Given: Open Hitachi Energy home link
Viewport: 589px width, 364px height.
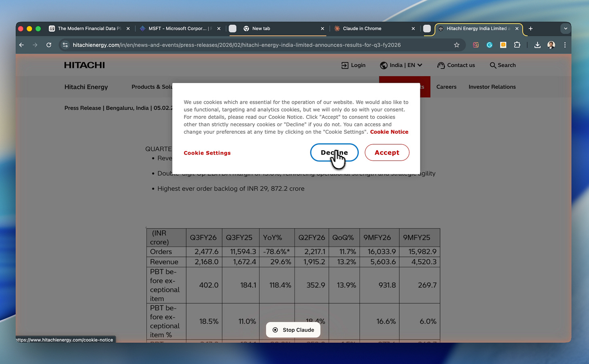Looking at the screenshot, I should tap(86, 87).
